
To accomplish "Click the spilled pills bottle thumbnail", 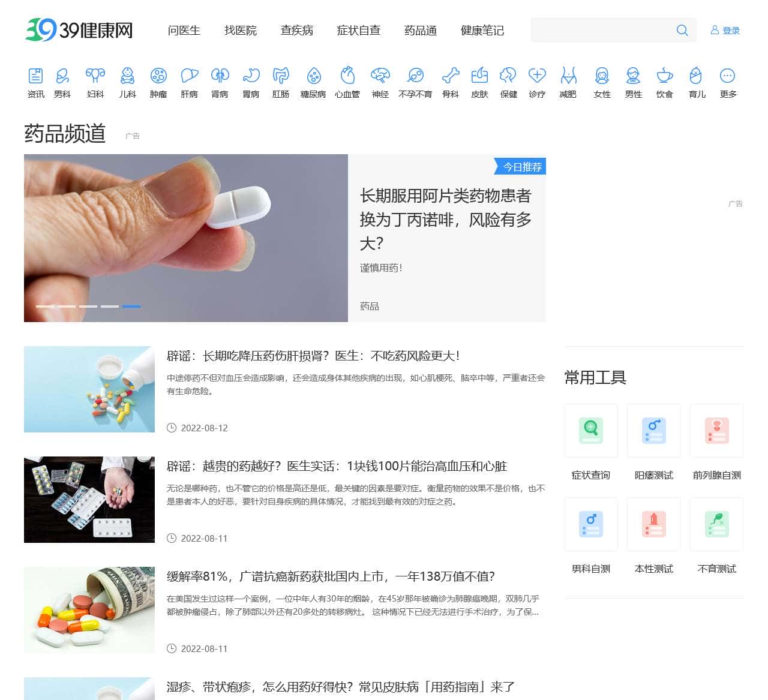I will coord(89,389).
